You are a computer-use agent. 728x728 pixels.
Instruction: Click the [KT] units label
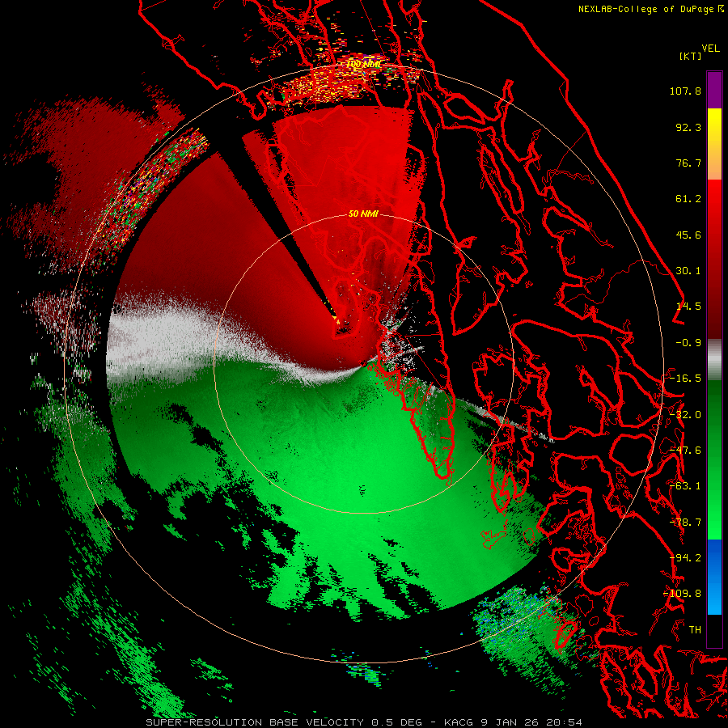pos(690,56)
